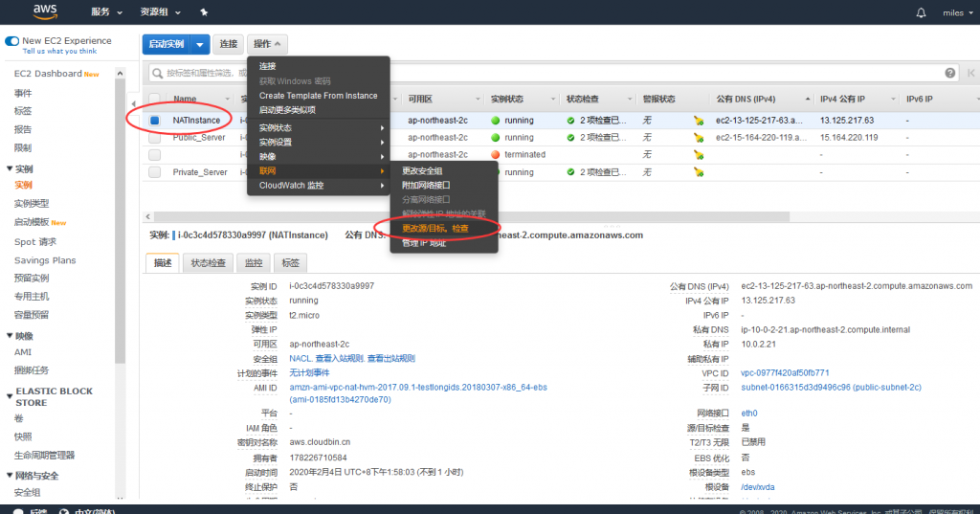
Task: Click red terminated status dot
Action: (496, 154)
